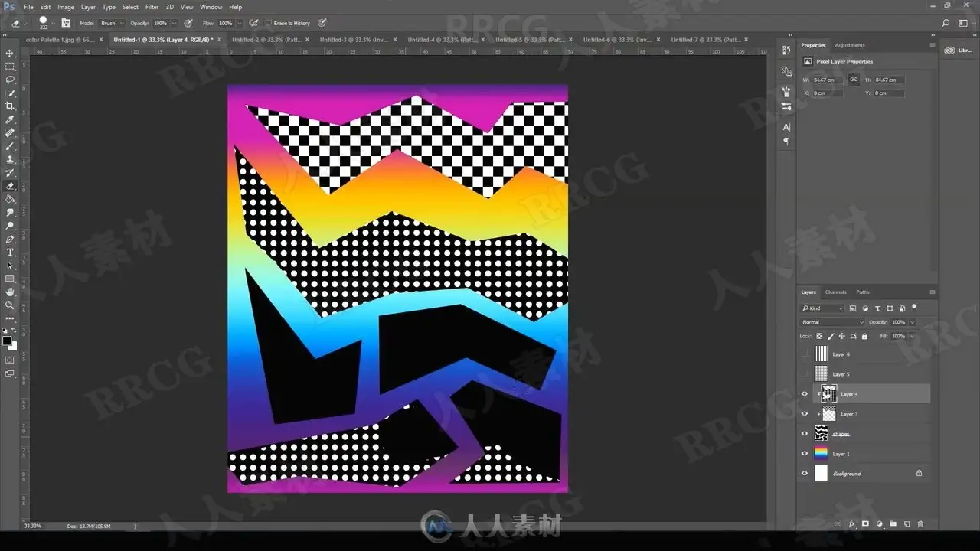The height and width of the screenshot is (551, 980).
Task: Open the Window menu
Action: pos(211,7)
